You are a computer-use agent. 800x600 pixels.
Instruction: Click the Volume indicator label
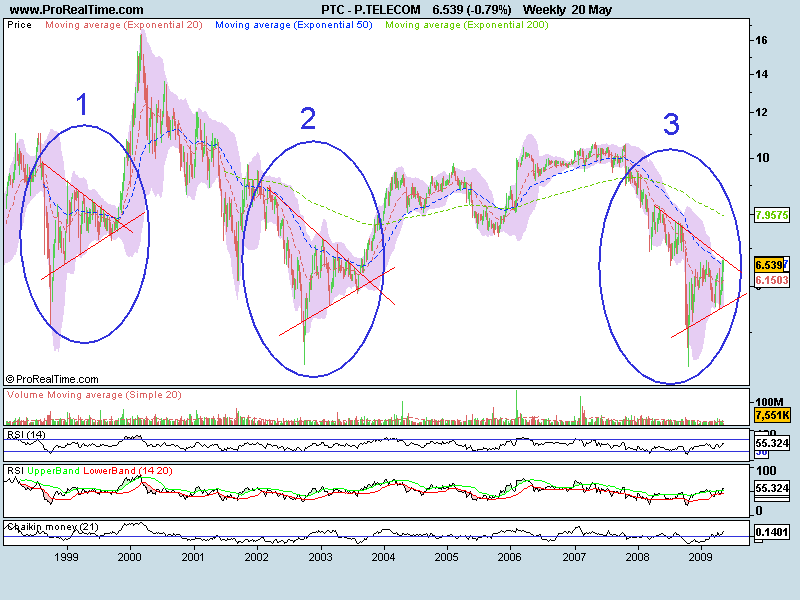point(26,395)
